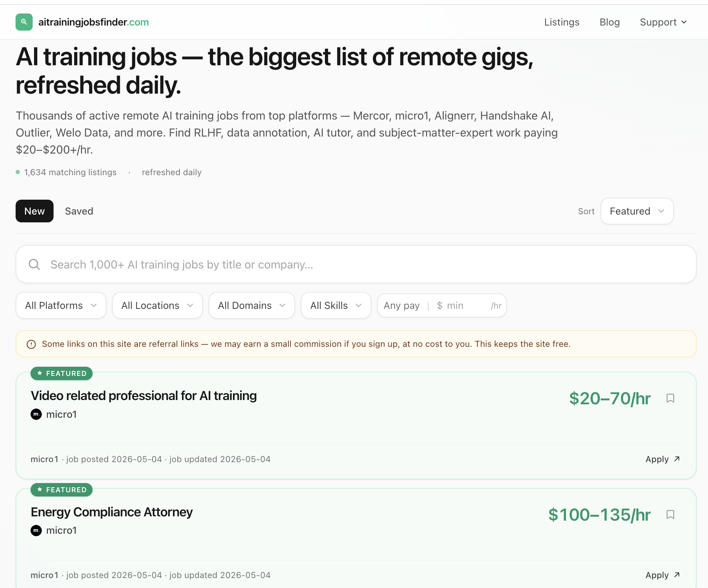Open the Blog nav link
The width and height of the screenshot is (708, 588).
(x=610, y=22)
